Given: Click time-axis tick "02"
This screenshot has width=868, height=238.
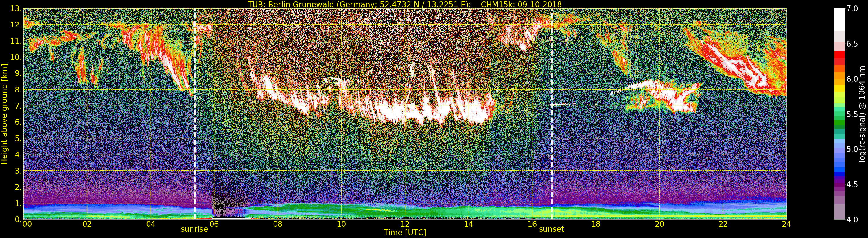Looking at the screenshot, I should (x=87, y=224).
